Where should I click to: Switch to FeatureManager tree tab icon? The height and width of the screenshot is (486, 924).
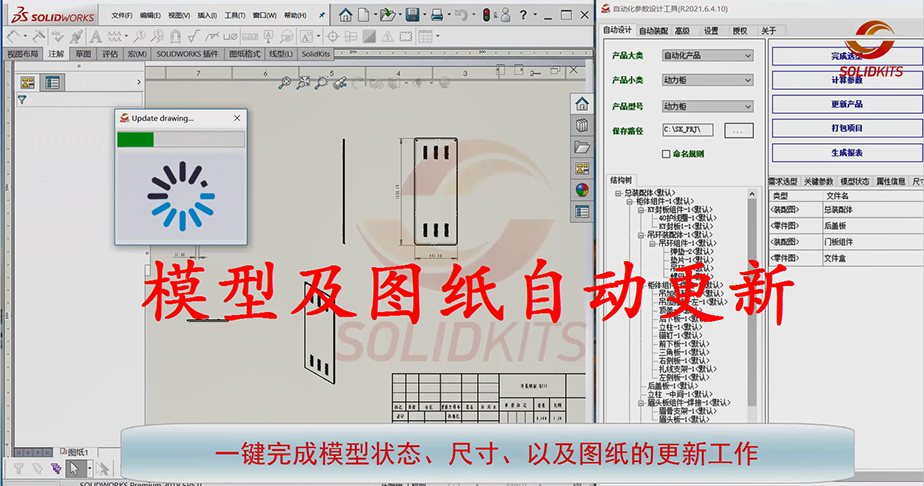click(x=28, y=82)
